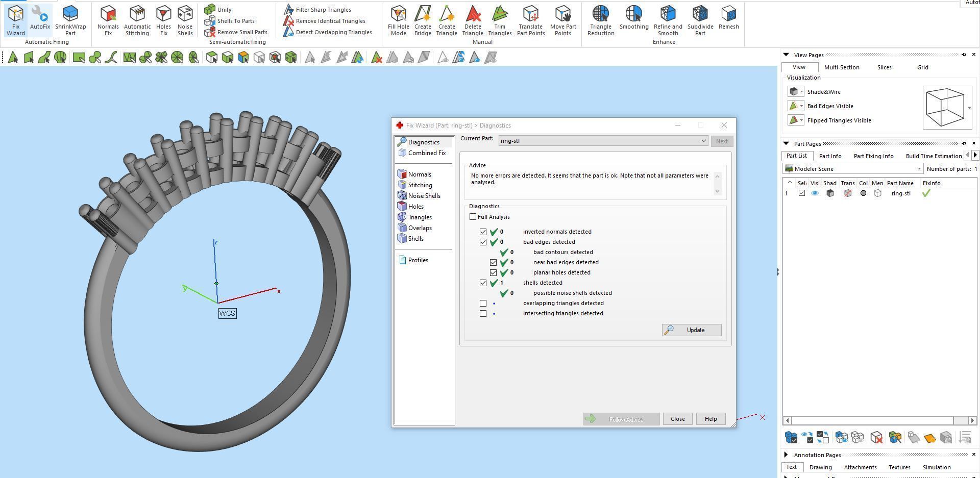Collapse the View Pages panel

786,55
